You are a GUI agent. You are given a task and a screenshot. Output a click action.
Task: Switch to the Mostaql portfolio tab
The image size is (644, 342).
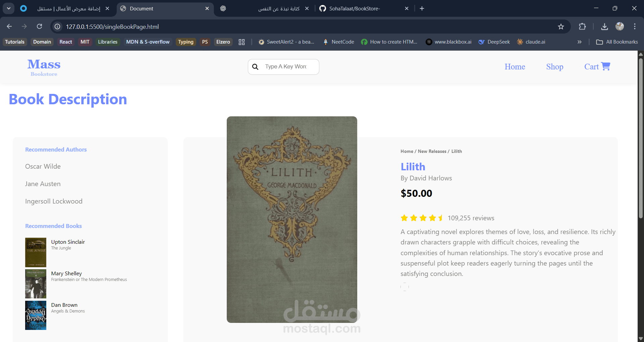[65, 8]
